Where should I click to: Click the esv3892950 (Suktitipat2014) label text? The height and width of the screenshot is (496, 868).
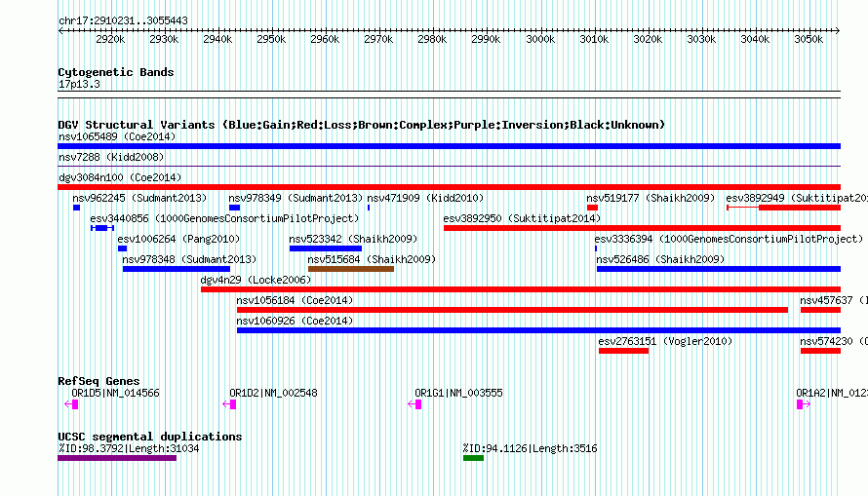pos(522,218)
